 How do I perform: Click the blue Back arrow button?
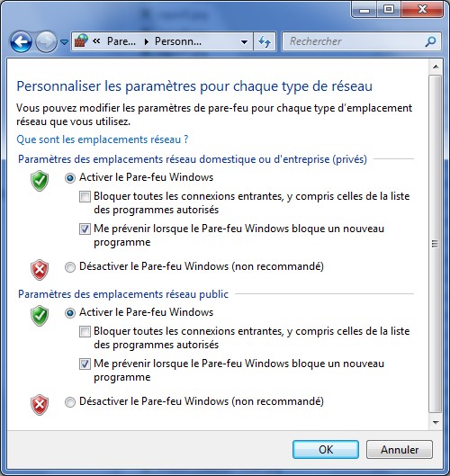(x=21, y=41)
